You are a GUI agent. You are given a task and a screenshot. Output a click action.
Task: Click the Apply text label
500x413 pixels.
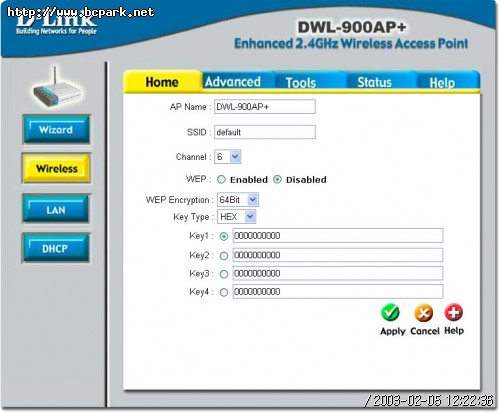393,331
